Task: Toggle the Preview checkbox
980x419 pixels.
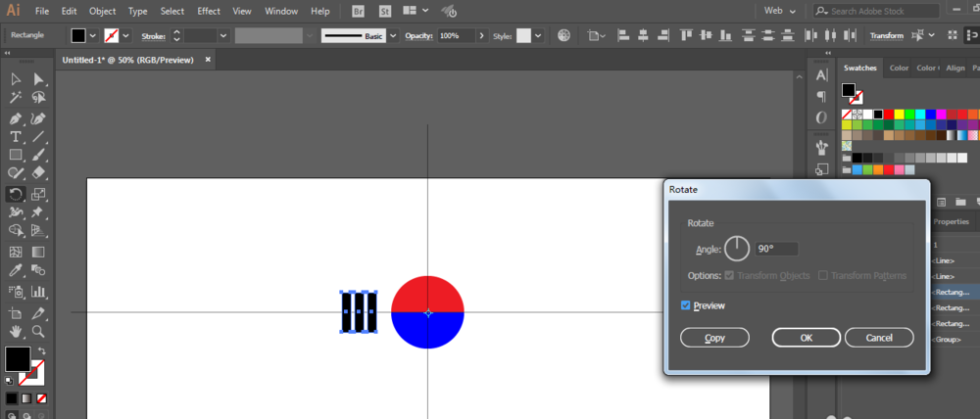Action: [x=686, y=305]
